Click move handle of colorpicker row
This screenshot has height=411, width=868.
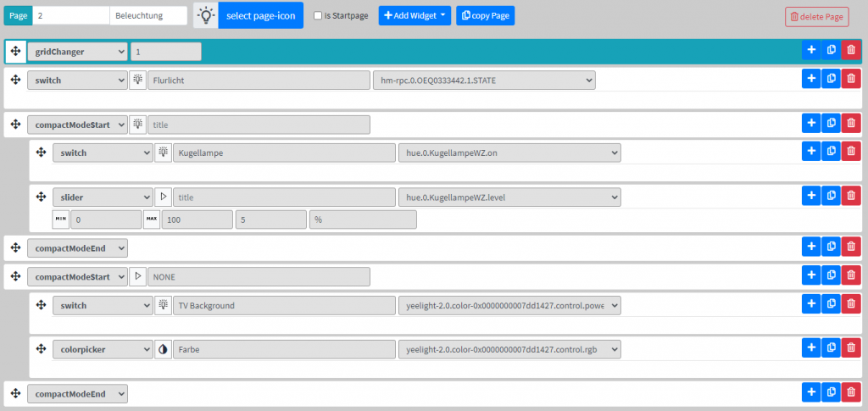[x=41, y=348]
